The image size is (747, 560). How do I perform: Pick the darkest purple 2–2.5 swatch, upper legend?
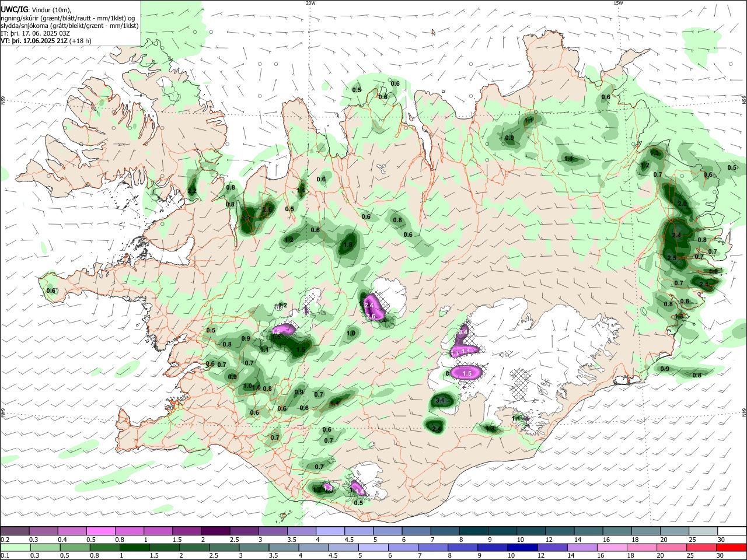pos(215,531)
